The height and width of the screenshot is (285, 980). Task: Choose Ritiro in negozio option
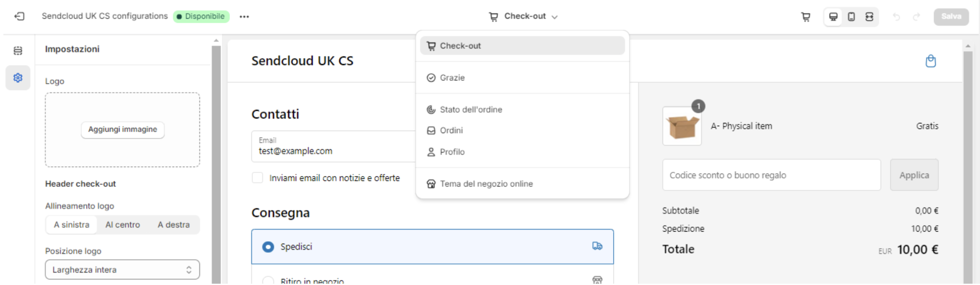click(x=269, y=280)
